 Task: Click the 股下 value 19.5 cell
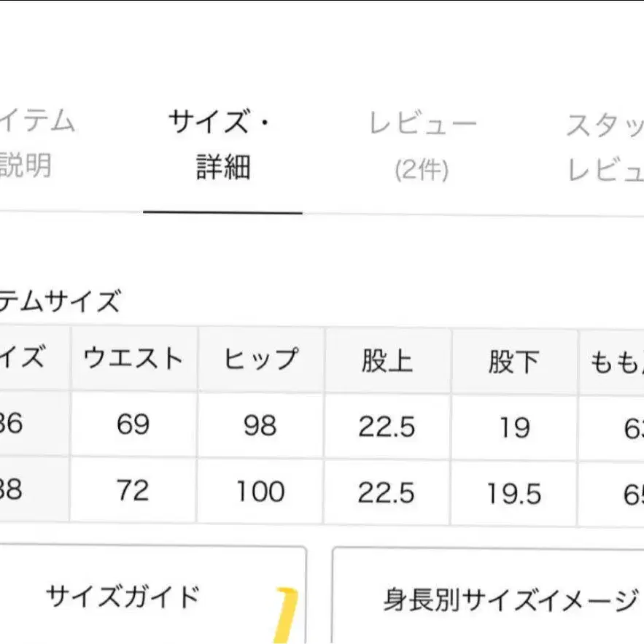pos(513,493)
